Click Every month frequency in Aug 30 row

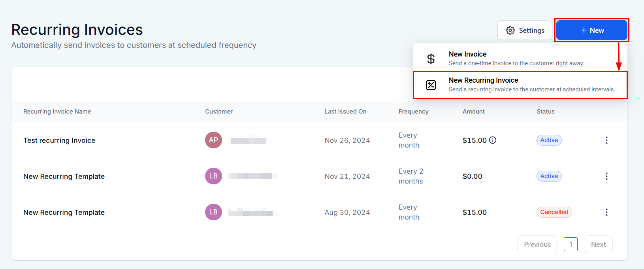[409, 212]
